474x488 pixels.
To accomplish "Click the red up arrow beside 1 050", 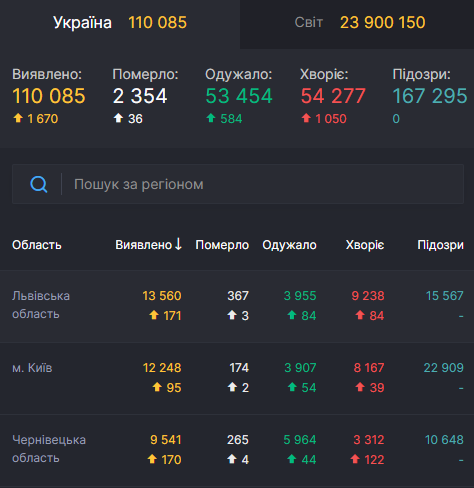I will coord(306,118).
